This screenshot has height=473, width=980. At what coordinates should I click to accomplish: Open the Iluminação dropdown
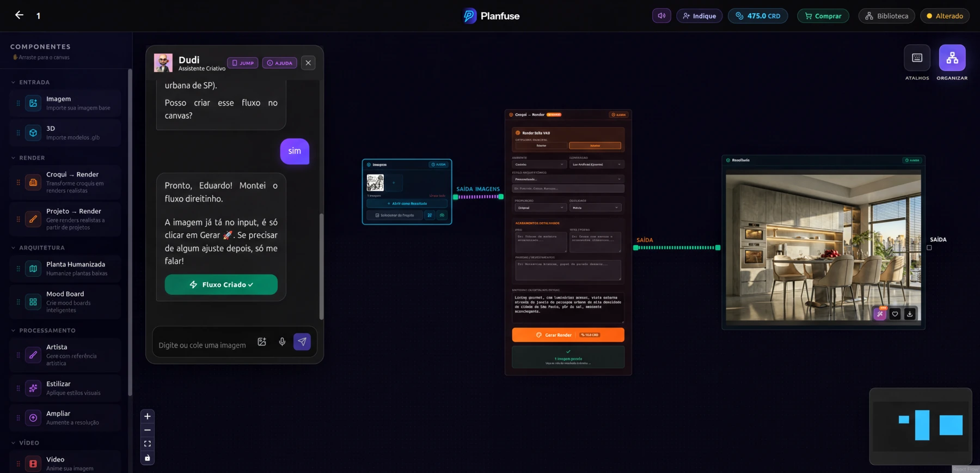(596, 164)
